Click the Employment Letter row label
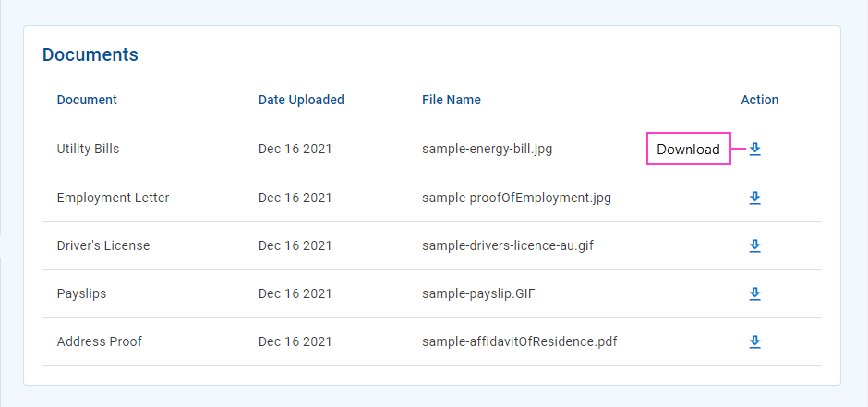Viewport: 868px width, 407px height. [113, 198]
